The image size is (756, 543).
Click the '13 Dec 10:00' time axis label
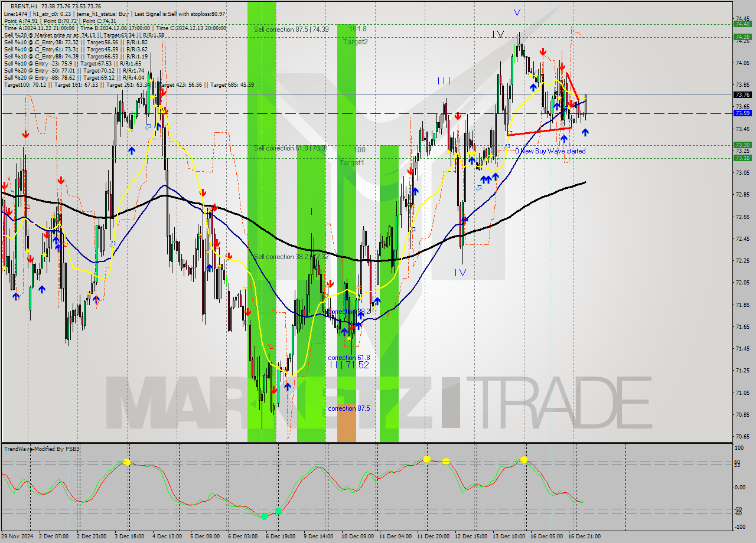coord(509,537)
